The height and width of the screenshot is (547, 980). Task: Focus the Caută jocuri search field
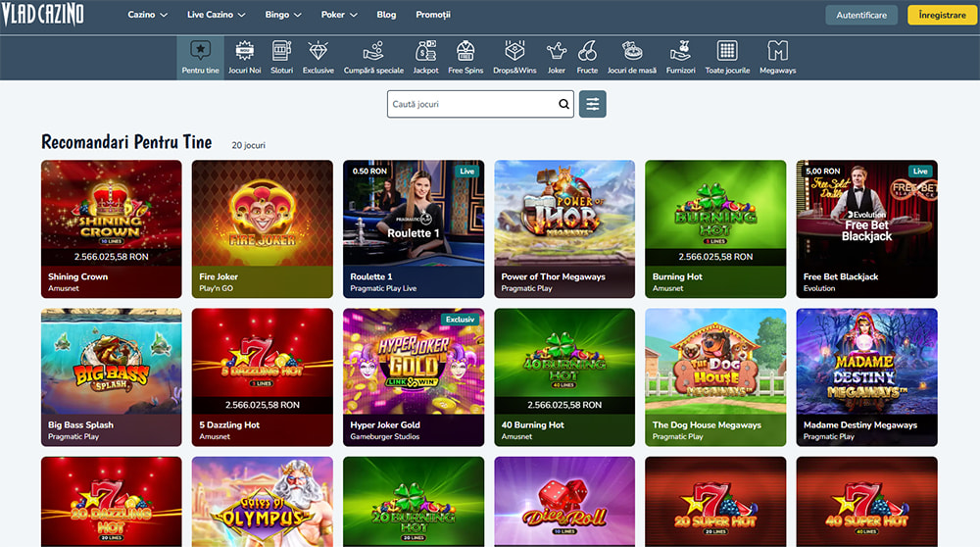point(470,104)
